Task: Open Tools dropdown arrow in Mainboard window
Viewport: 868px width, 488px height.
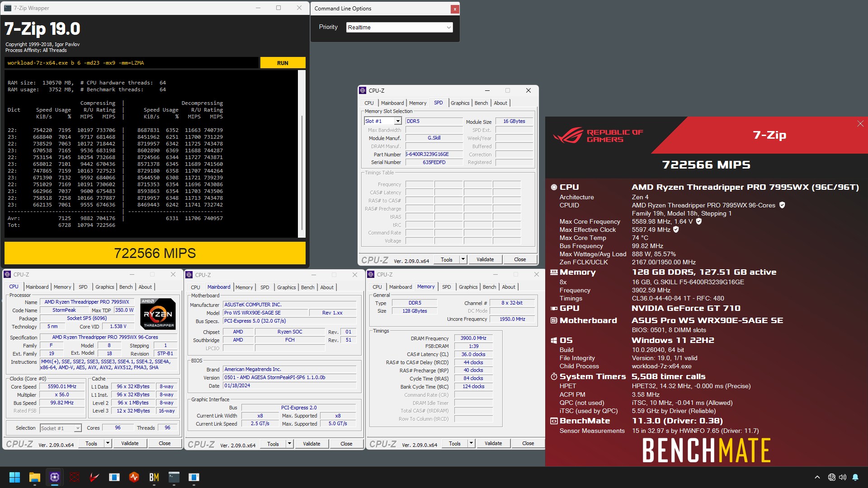Action: coord(289,444)
